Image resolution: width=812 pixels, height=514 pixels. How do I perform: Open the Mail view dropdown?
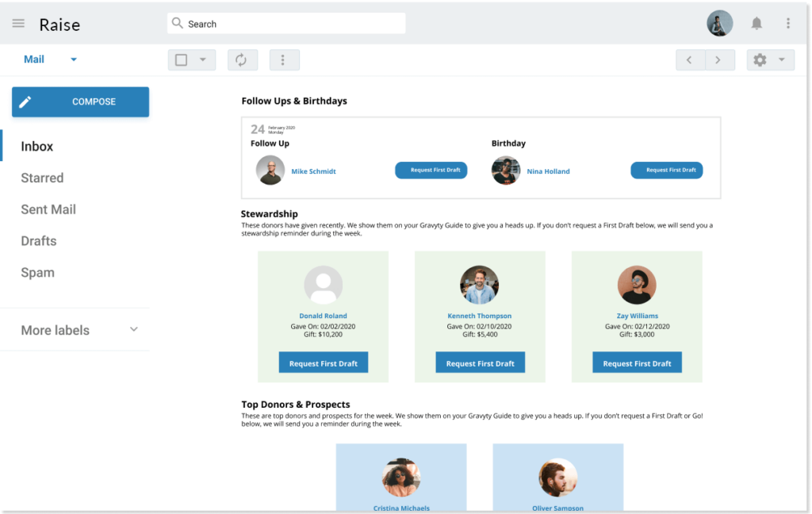pyautogui.click(x=74, y=59)
